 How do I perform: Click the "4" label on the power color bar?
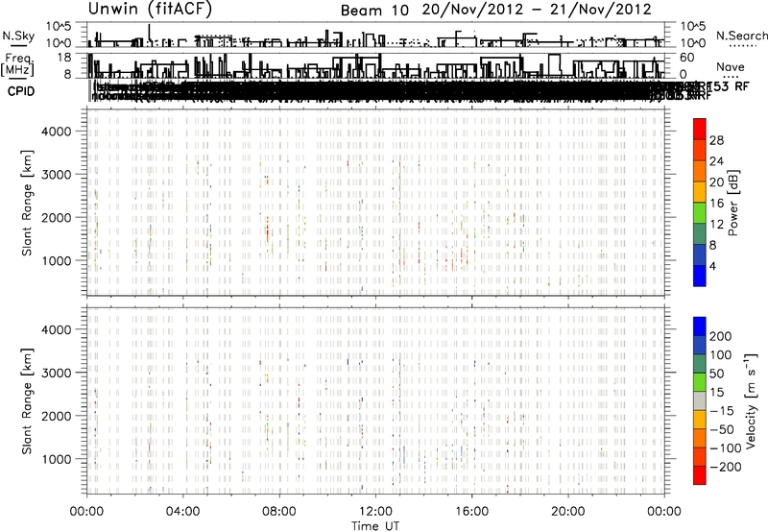pyautogui.click(x=712, y=266)
